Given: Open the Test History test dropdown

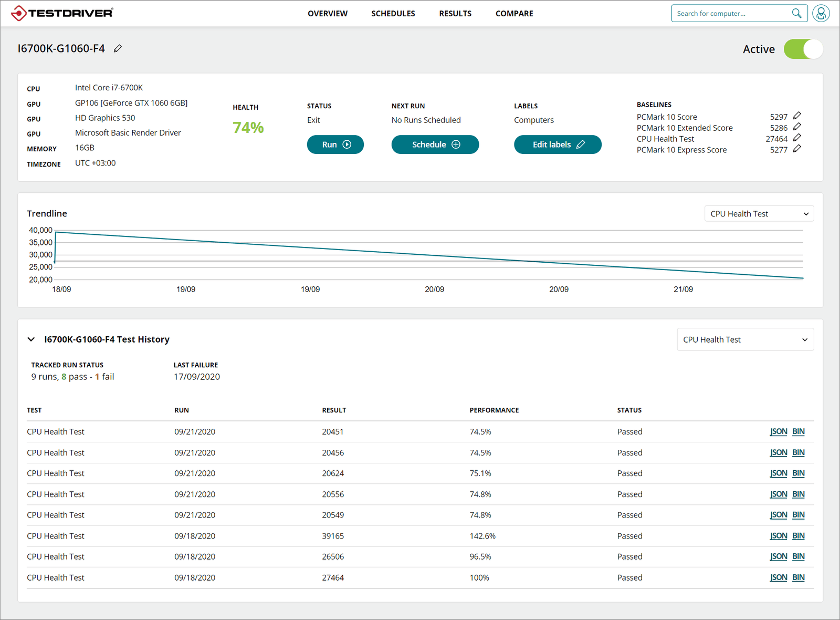Looking at the screenshot, I should [745, 339].
